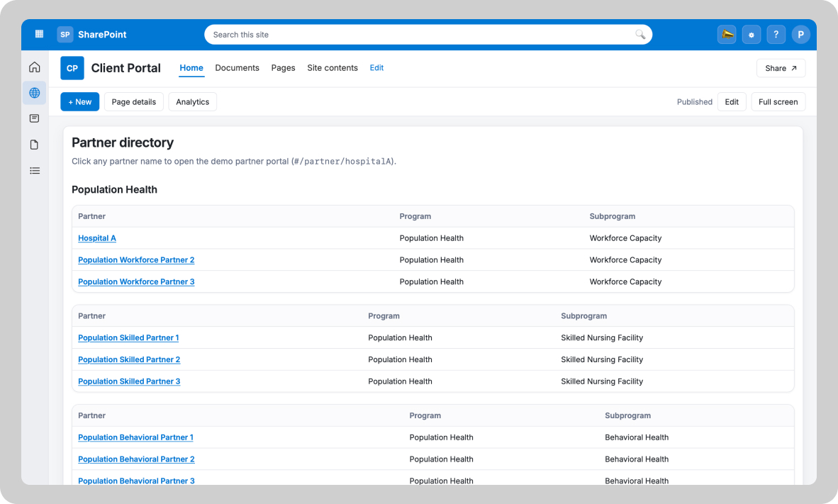
Task: Click the Published status text
Action: click(695, 101)
